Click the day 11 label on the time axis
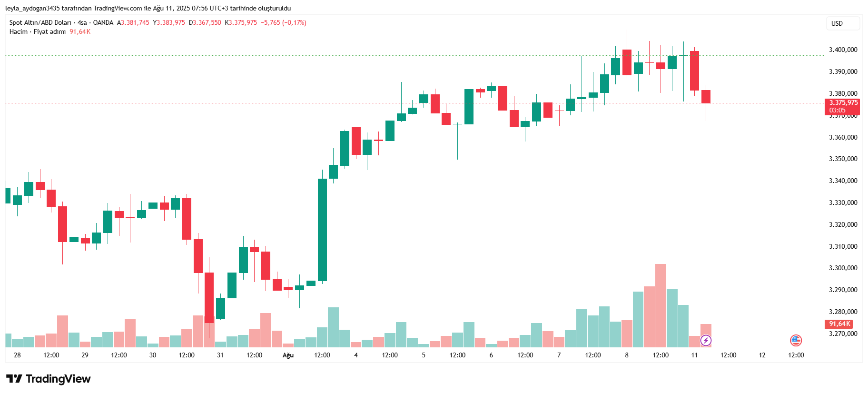Viewport: 868px width, 395px height. 694,355
